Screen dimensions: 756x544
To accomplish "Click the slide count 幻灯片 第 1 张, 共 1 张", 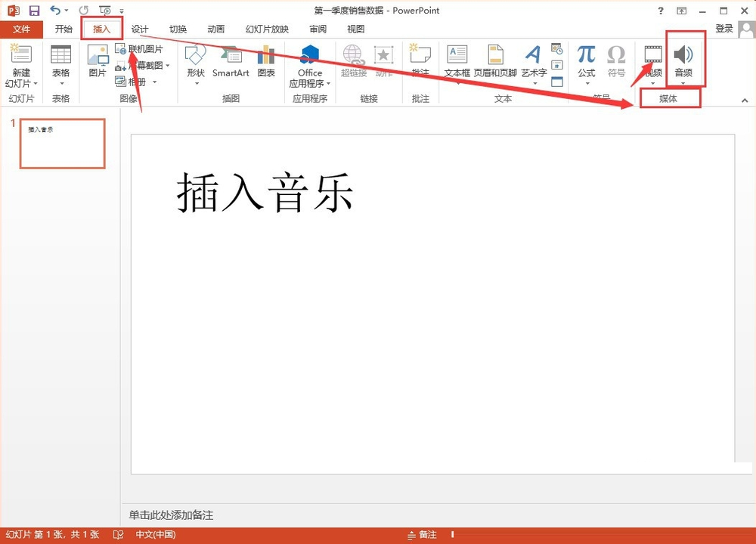I will coord(52,534).
